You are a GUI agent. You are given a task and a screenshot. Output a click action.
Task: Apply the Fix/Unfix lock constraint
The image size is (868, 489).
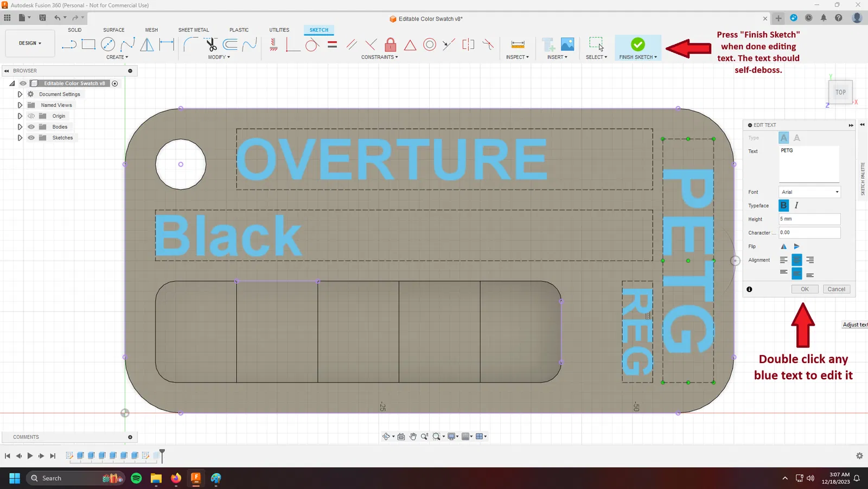click(x=390, y=44)
